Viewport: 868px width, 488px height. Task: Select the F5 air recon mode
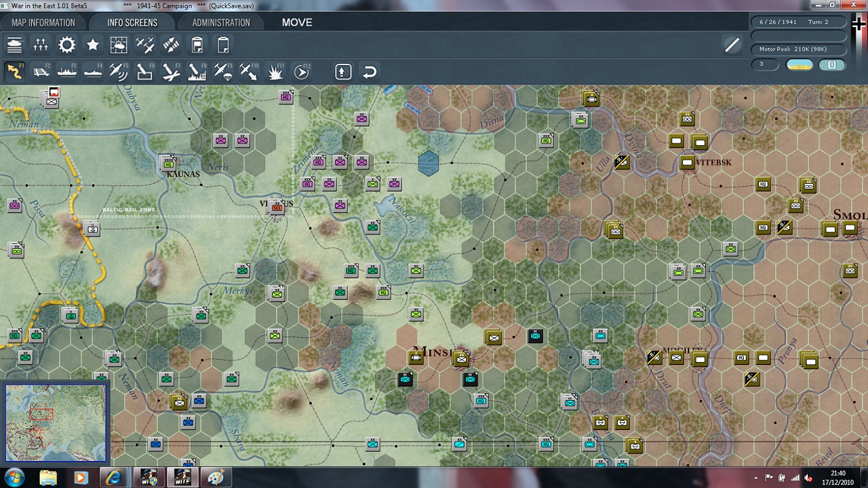coord(119,72)
